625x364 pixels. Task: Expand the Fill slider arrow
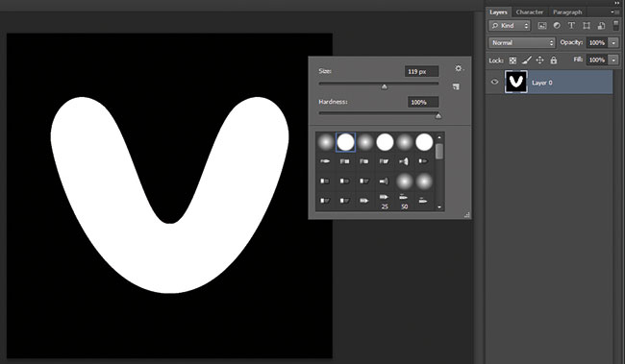point(613,61)
